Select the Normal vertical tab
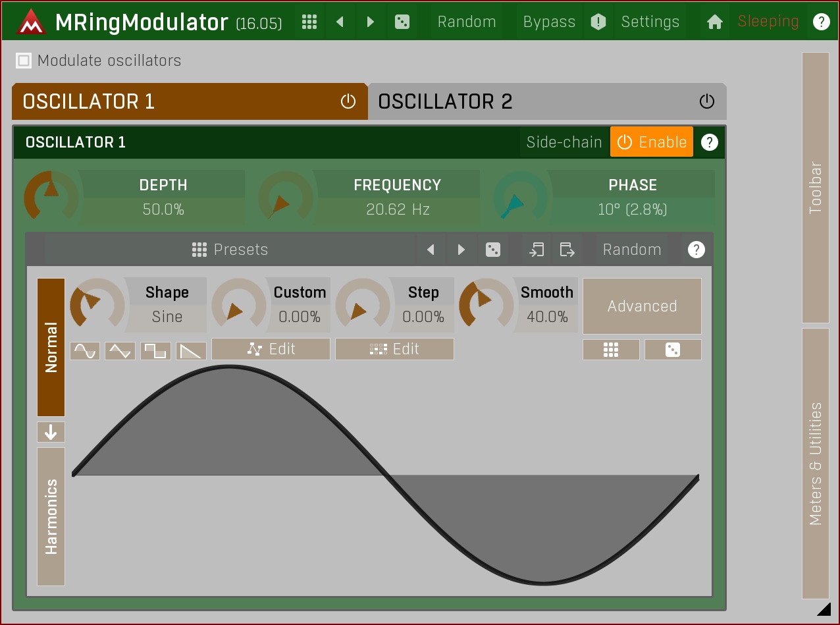 [x=51, y=347]
